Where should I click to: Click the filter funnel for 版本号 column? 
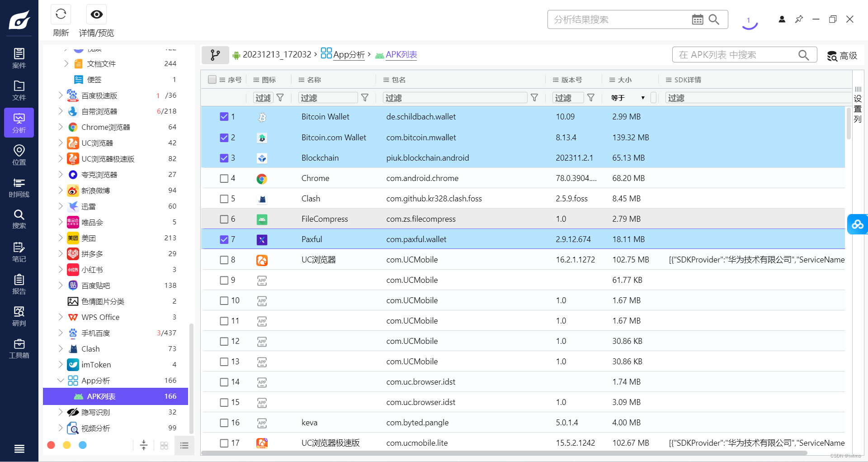pyautogui.click(x=591, y=98)
